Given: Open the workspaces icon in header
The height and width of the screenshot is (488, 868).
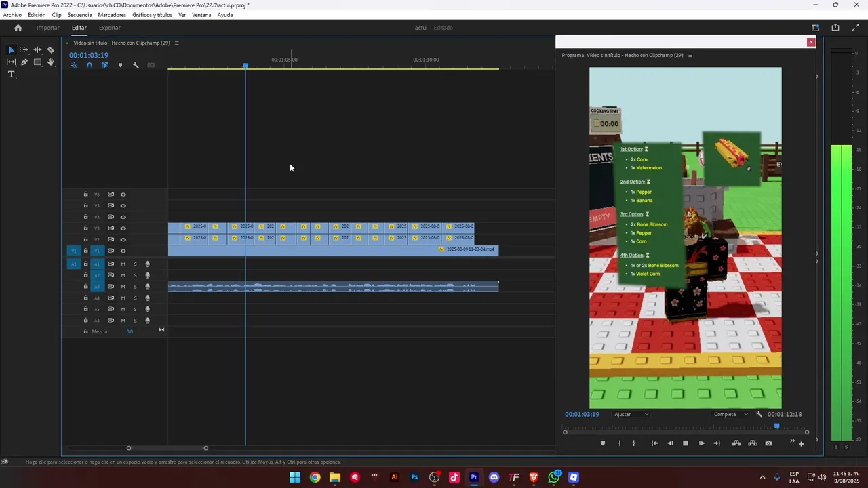Looking at the screenshot, I should (816, 28).
